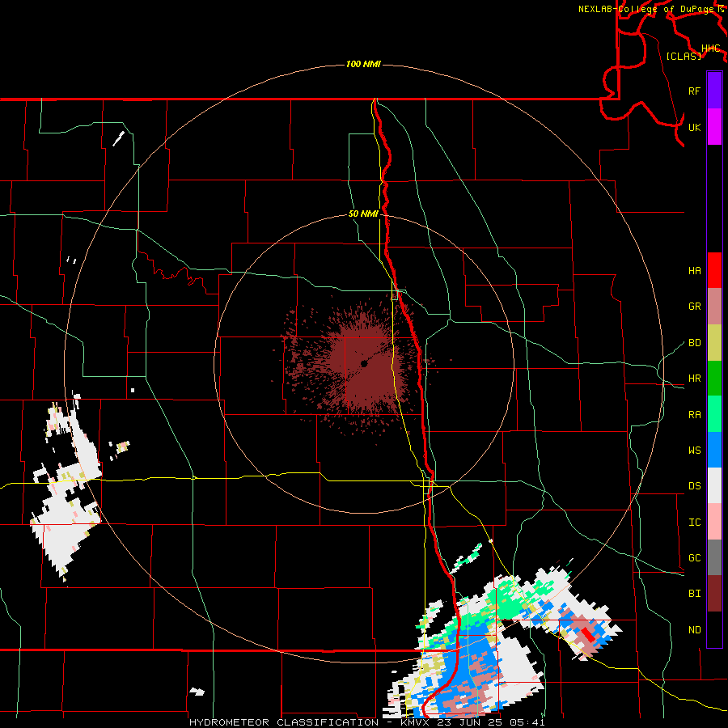Click the red hail pixel cluster
This screenshot has width=728, height=728.
[589, 635]
